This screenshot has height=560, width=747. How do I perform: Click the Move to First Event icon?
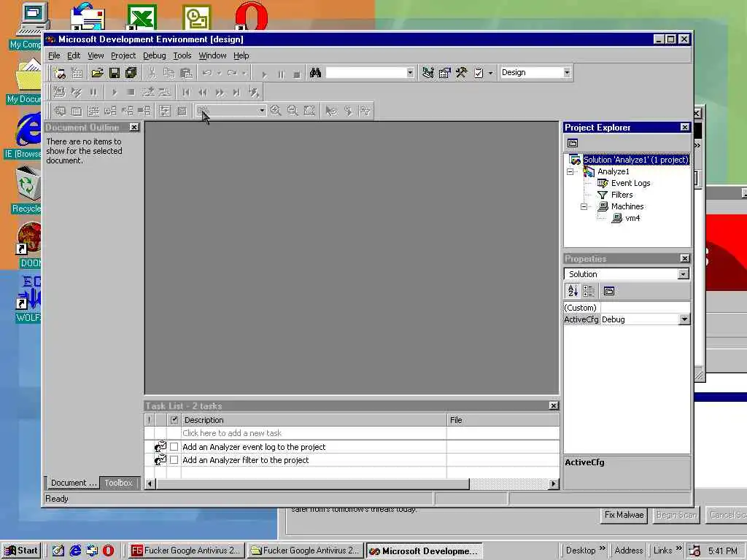coord(186,93)
